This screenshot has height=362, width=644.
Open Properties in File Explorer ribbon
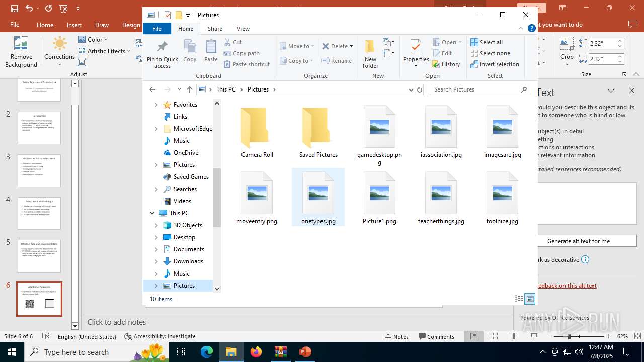click(x=416, y=53)
